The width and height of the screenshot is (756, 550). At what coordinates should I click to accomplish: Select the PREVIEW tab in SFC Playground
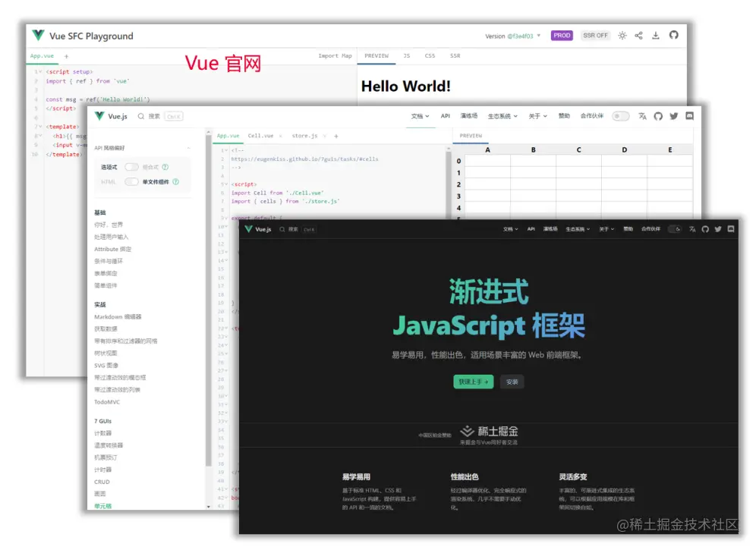tap(376, 56)
